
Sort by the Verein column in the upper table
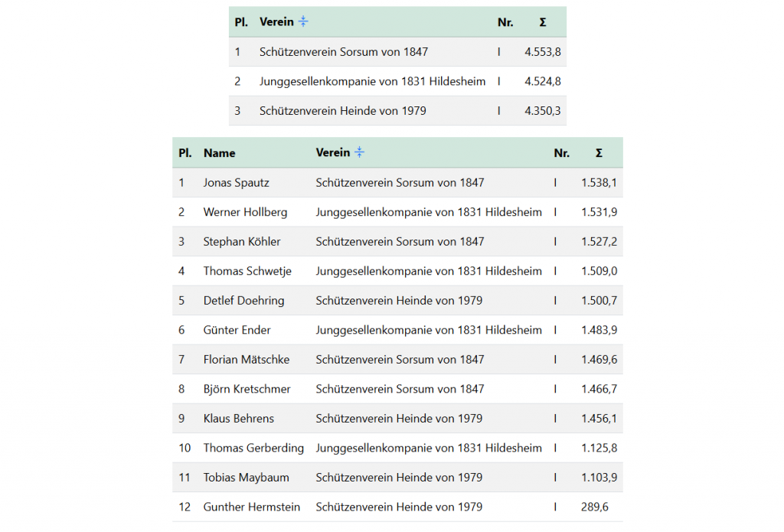(276, 21)
